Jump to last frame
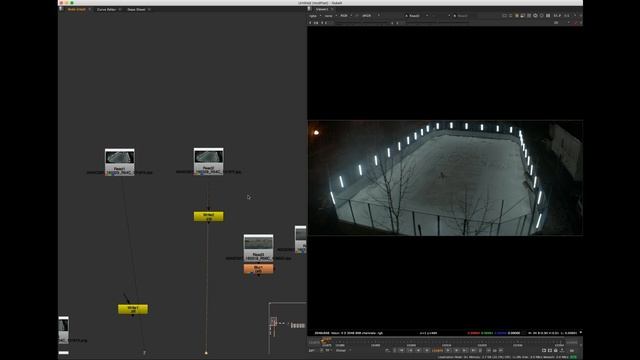 473,350
